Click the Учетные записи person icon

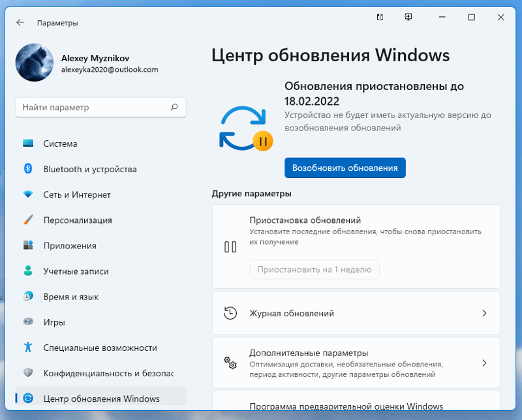[28, 271]
